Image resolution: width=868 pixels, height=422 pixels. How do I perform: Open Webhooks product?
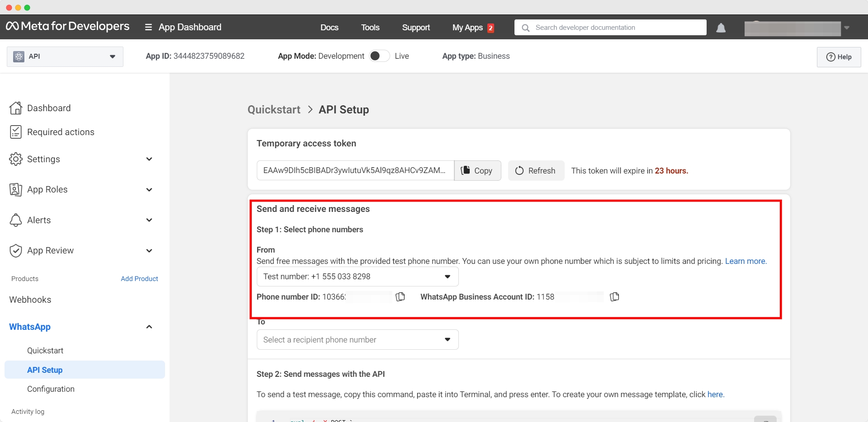point(30,300)
